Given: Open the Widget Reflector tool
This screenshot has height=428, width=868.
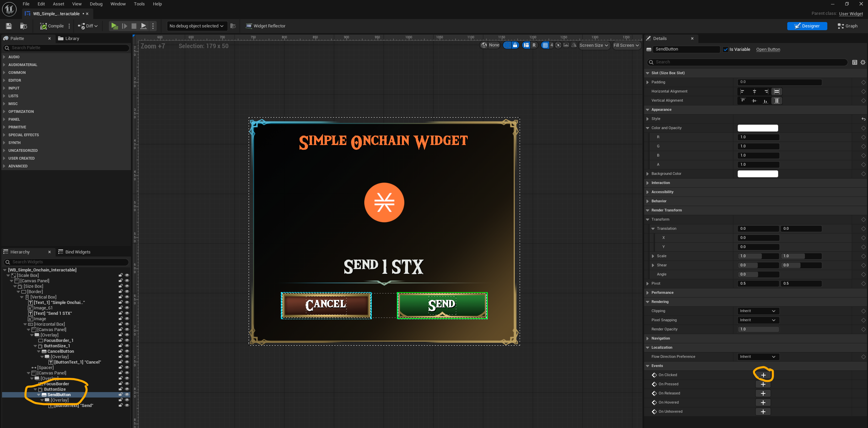Looking at the screenshot, I should (266, 26).
